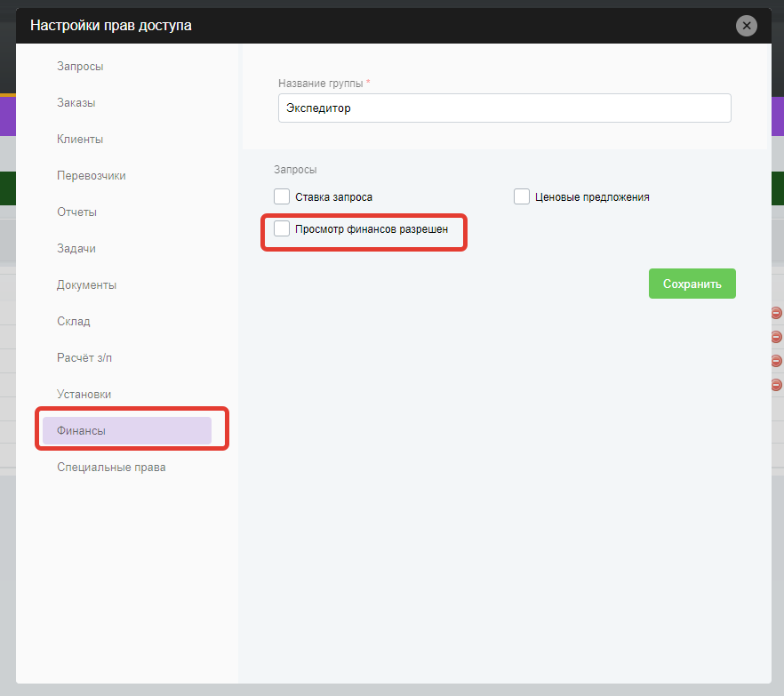
Task: Enable the Ценовые предложения checkbox
Action: [x=522, y=196]
